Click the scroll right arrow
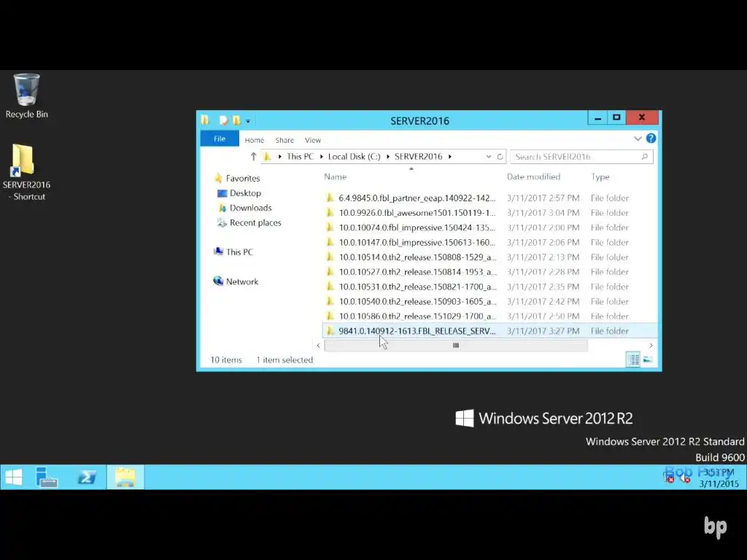 (651, 346)
